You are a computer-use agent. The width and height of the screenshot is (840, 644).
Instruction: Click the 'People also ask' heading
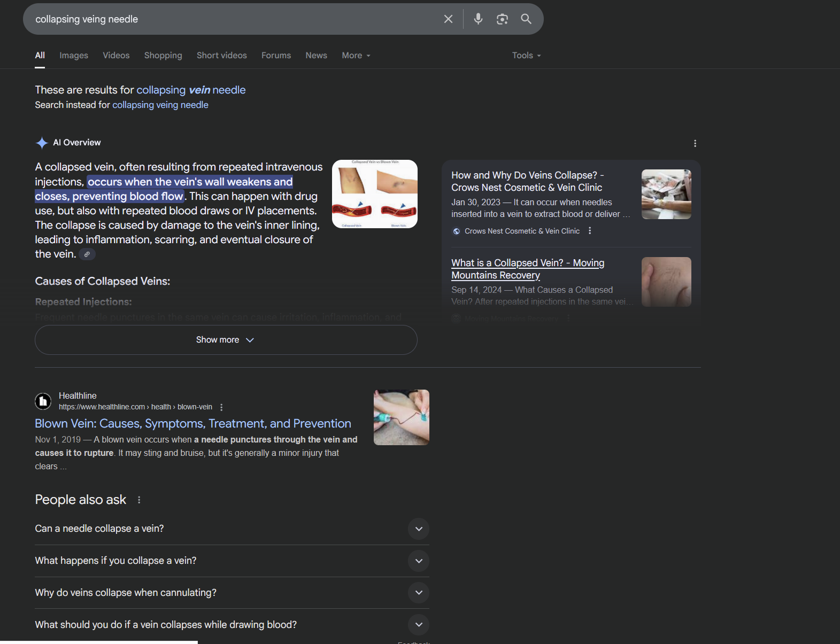click(81, 500)
